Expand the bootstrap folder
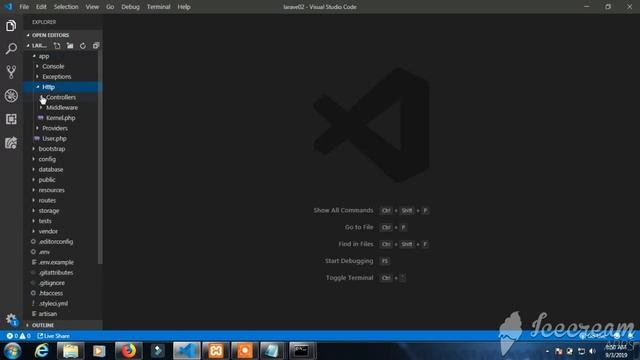The image size is (640, 360). click(52, 149)
